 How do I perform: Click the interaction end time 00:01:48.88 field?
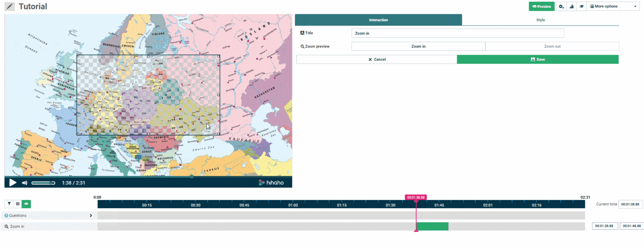(x=631, y=226)
